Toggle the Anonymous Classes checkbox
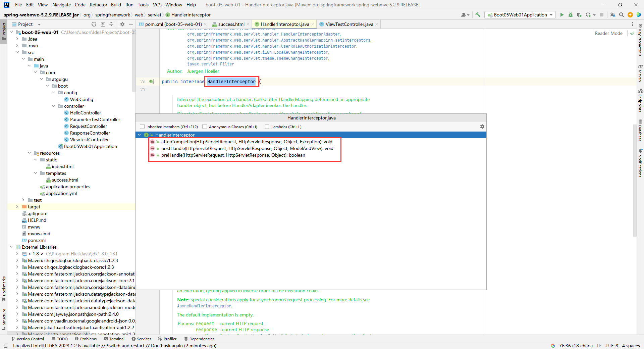 (x=205, y=127)
